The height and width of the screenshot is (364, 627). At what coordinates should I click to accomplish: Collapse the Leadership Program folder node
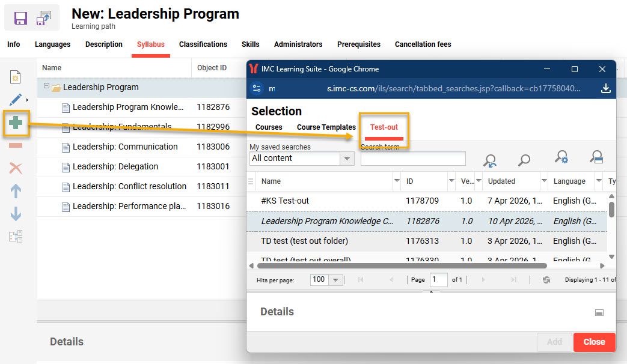point(46,86)
